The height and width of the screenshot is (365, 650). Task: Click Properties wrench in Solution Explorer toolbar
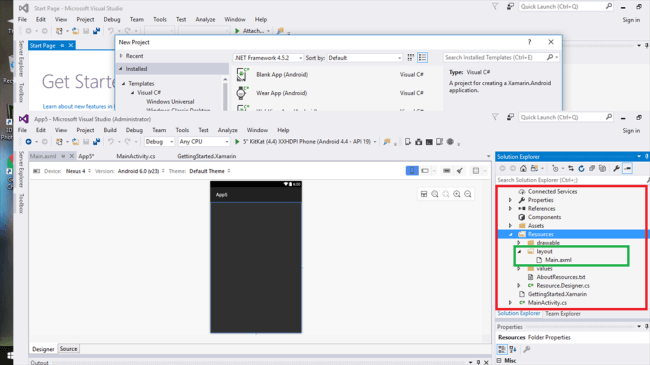pyautogui.click(x=616, y=168)
